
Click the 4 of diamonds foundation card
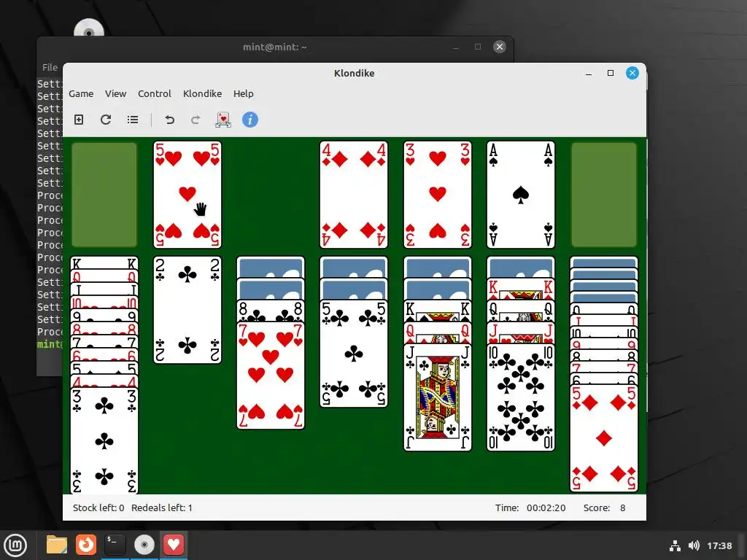354,194
